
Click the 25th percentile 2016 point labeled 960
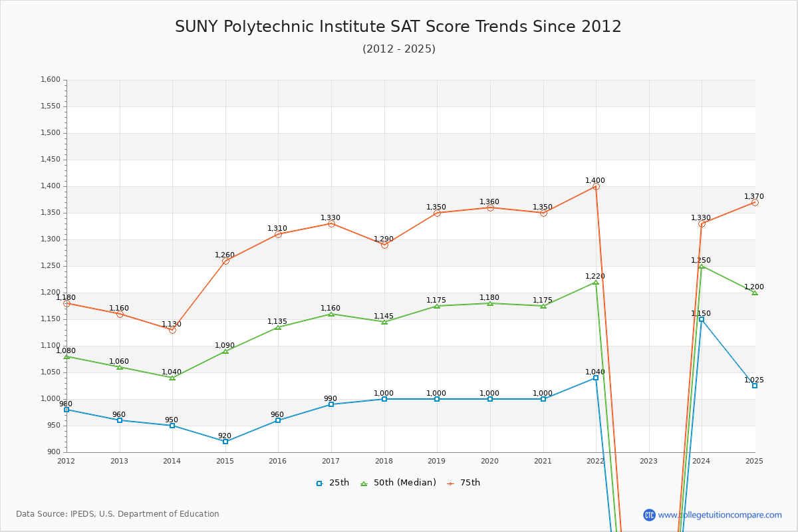(278, 420)
